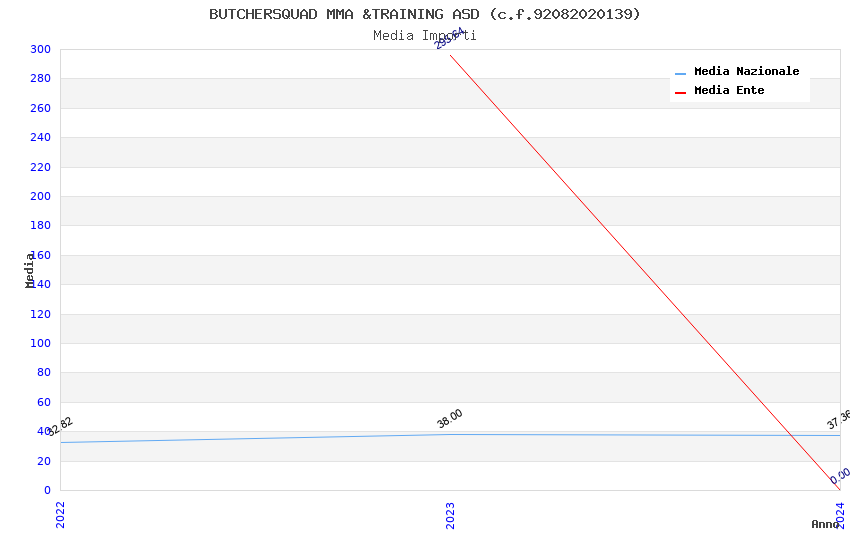Screen dimensions: 850x550
Task: Click the Anno axis title
Action: [x=825, y=525]
